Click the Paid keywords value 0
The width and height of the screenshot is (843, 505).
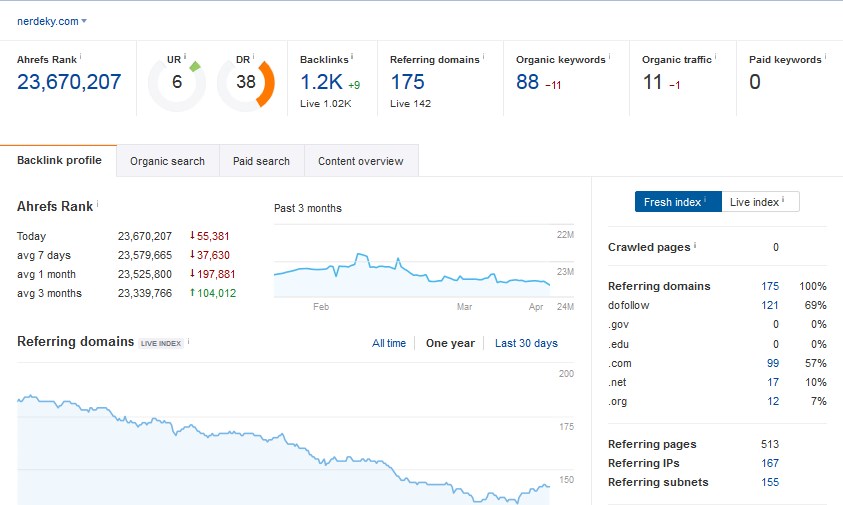(x=755, y=82)
